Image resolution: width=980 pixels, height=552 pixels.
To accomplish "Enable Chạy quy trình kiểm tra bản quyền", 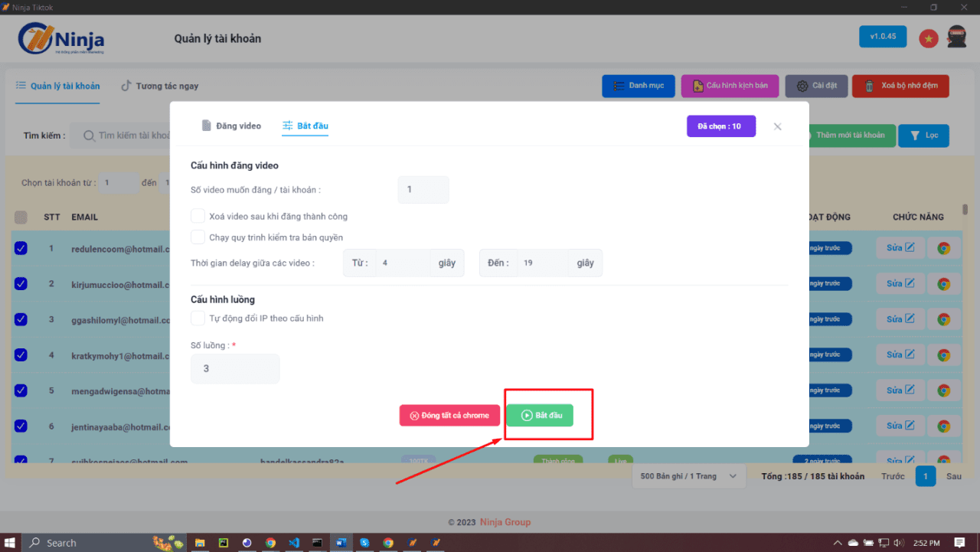I will (x=198, y=237).
